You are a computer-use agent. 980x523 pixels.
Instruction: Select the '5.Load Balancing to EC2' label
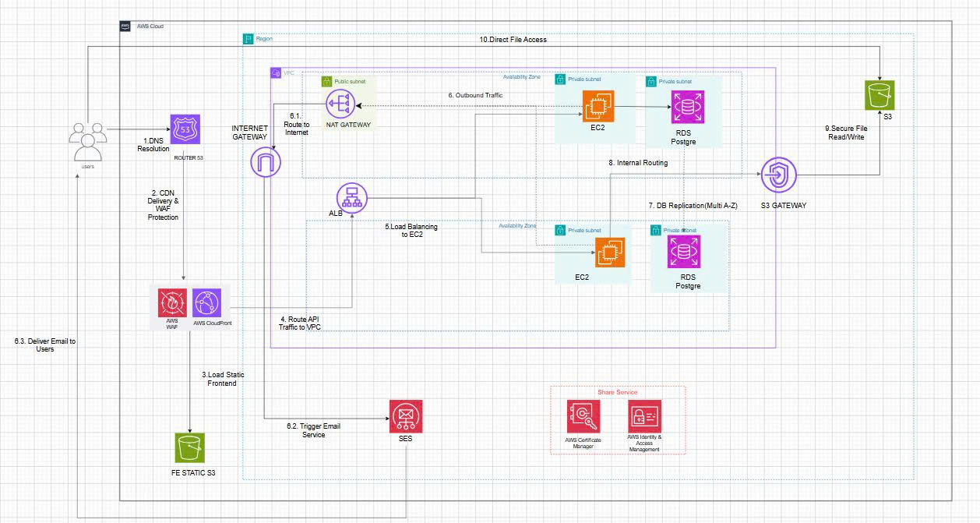(x=411, y=229)
